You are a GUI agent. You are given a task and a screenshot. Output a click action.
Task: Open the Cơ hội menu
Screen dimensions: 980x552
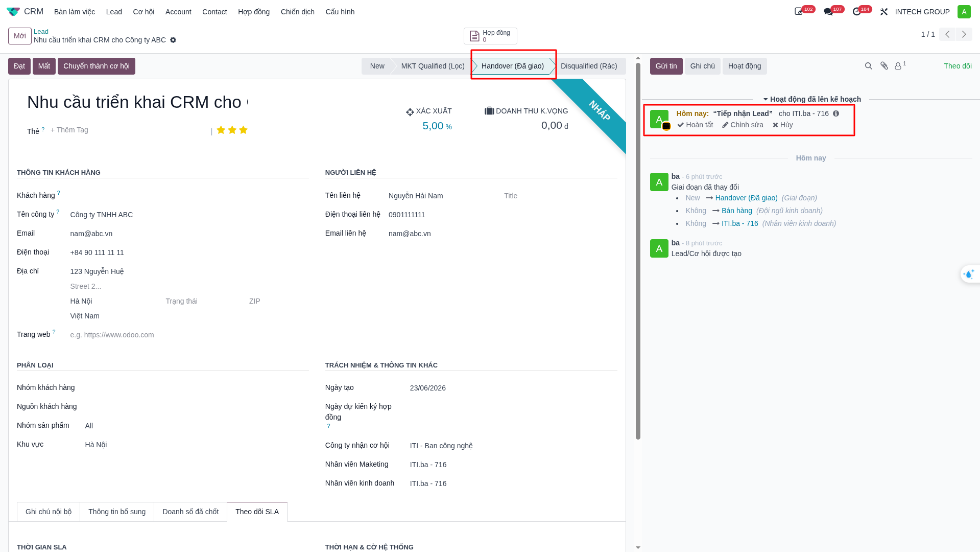144,11
